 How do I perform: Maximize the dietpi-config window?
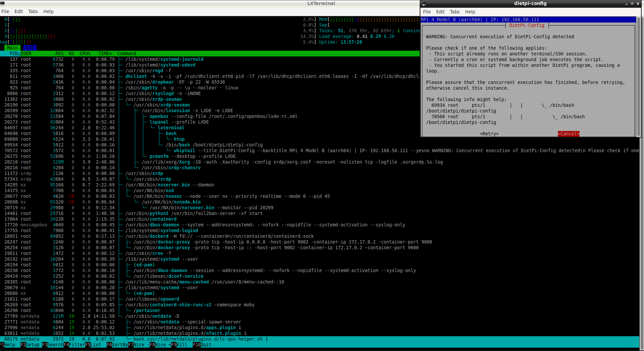632,4
